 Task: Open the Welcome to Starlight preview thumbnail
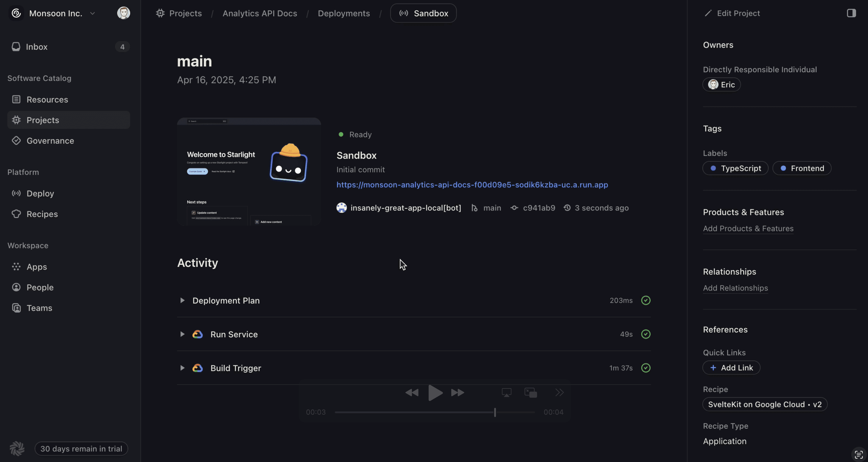pos(249,171)
